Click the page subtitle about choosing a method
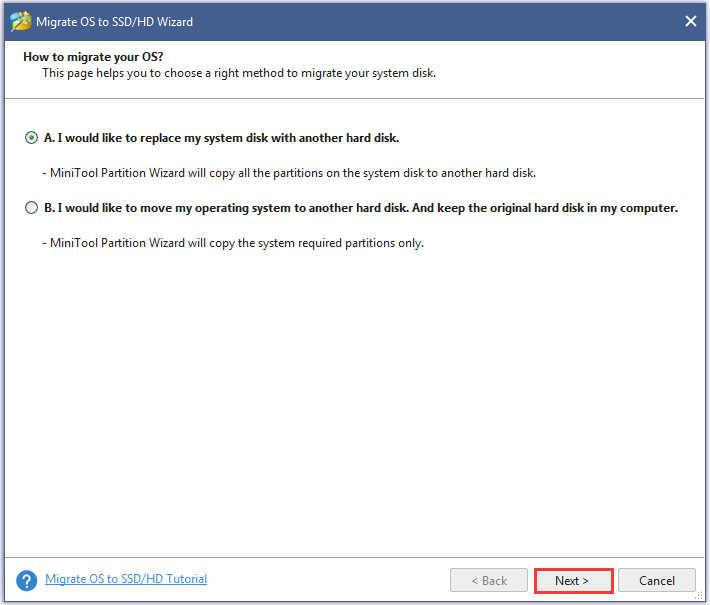 pos(239,73)
